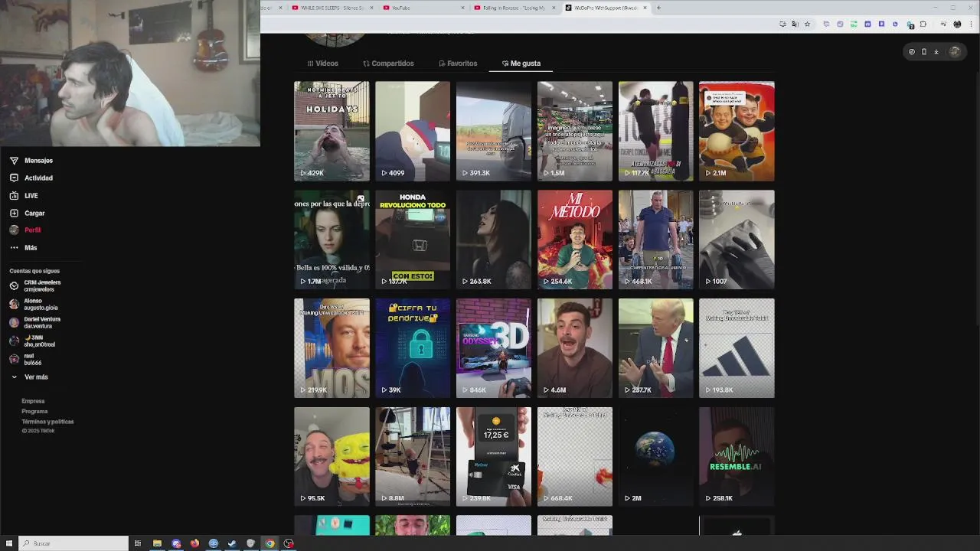Viewport: 980px width, 551px height.
Task: Open the Trump video with 257.7K views
Action: 656,348
